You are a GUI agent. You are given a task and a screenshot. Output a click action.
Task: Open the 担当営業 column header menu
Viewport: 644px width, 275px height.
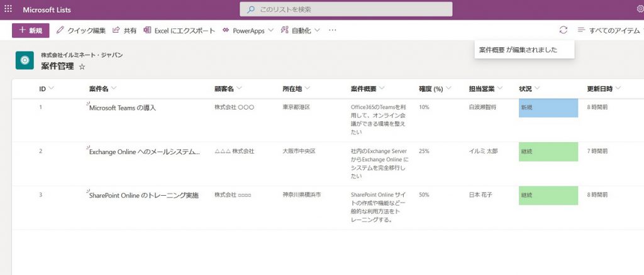(x=486, y=88)
